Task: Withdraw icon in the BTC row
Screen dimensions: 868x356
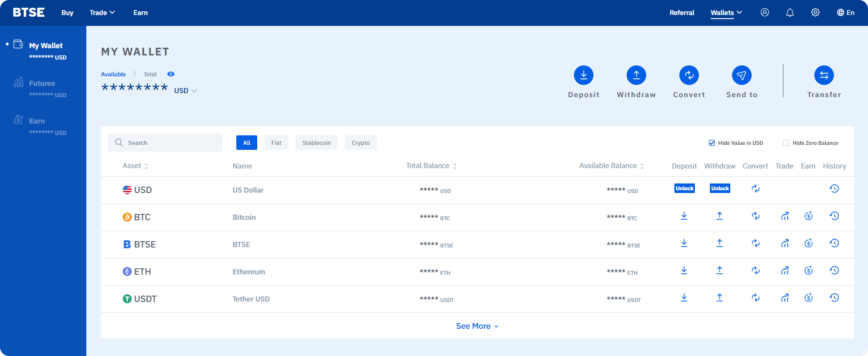Action: coord(719,216)
